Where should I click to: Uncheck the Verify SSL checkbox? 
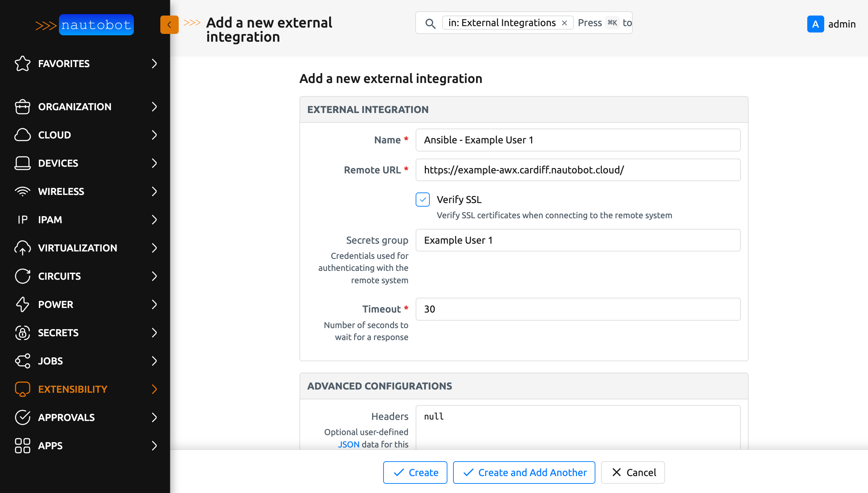click(422, 200)
